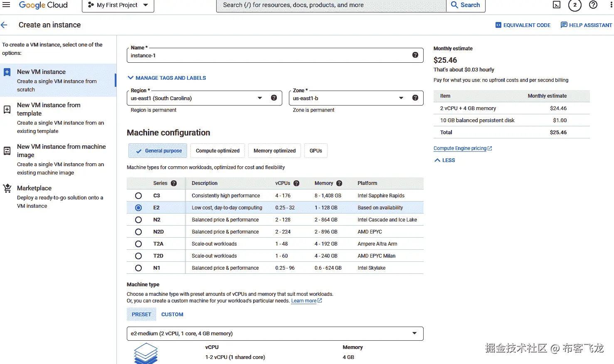Screen dimensions: 614x364
Task: Click the VM from template icon
Action: 7,109
